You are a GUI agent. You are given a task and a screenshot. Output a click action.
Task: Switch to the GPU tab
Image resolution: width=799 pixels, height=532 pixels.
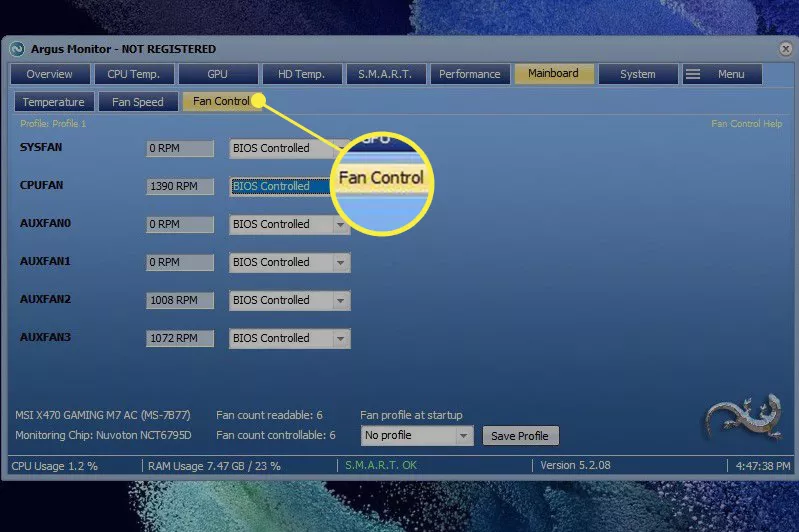[218, 74]
